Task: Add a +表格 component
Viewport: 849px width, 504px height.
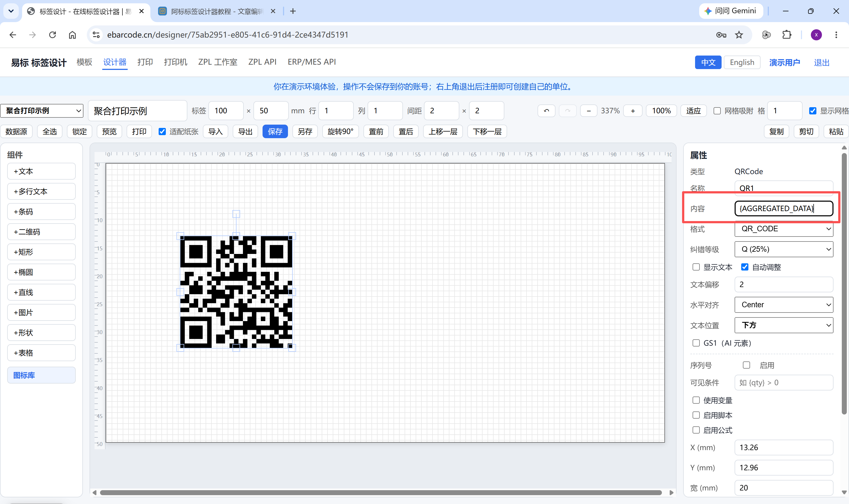Action: pos(41,353)
